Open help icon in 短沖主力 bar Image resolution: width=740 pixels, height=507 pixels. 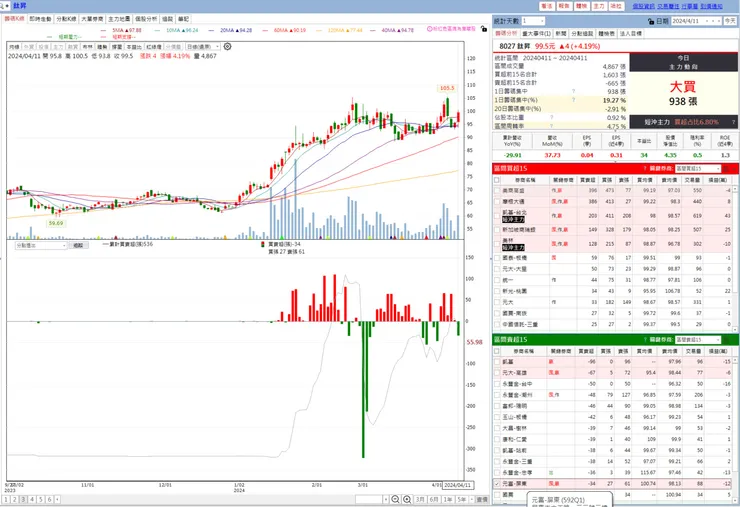[733, 122]
